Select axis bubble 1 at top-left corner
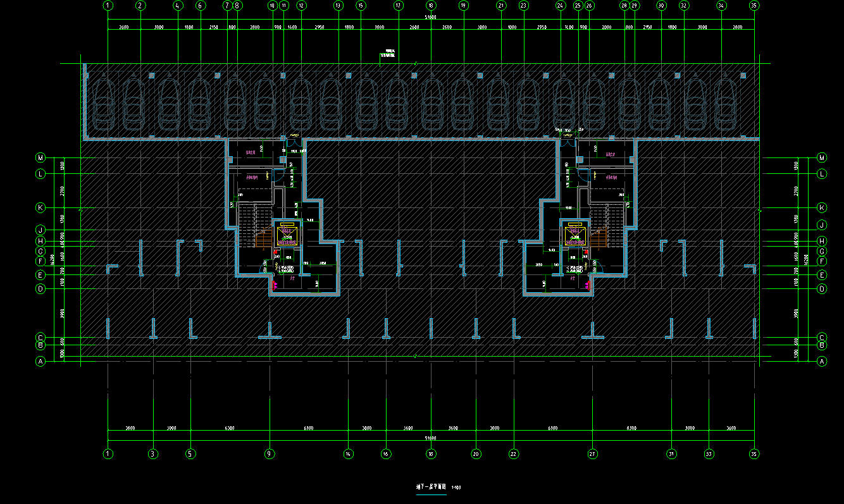 point(108,6)
